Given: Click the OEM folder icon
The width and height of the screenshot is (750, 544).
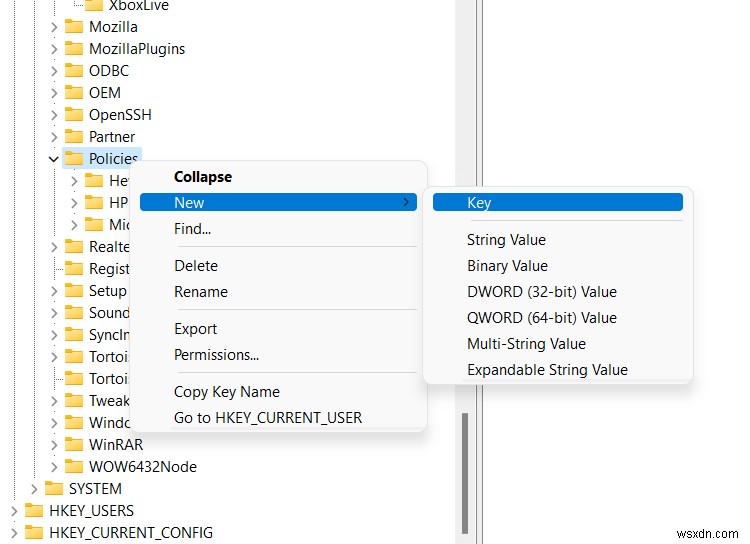Looking at the screenshot, I should [x=74, y=92].
